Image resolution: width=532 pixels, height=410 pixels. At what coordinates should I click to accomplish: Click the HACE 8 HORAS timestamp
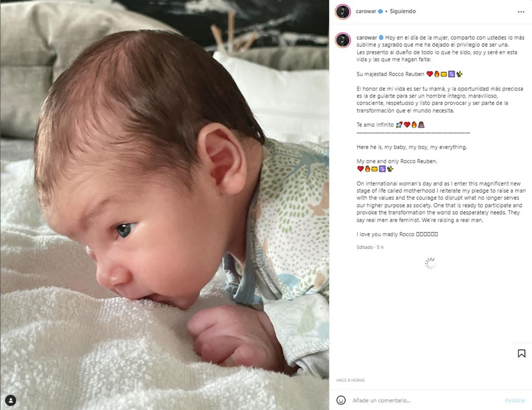pos(350,380)
